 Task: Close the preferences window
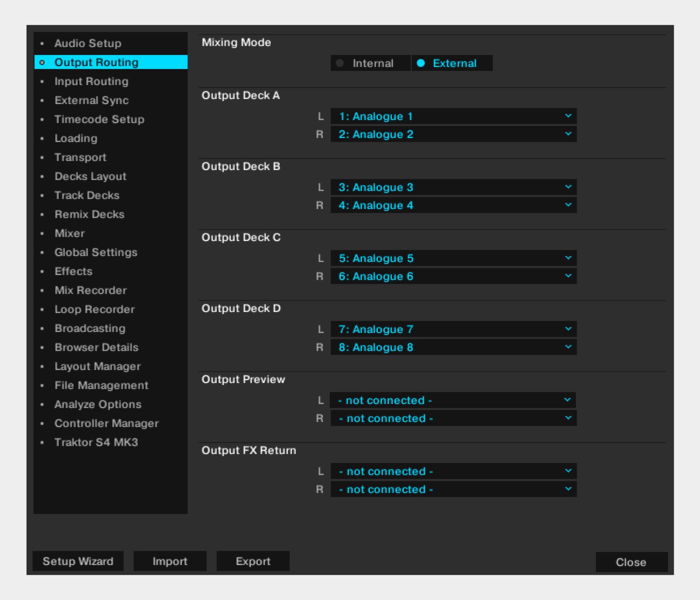click(631, 562)
